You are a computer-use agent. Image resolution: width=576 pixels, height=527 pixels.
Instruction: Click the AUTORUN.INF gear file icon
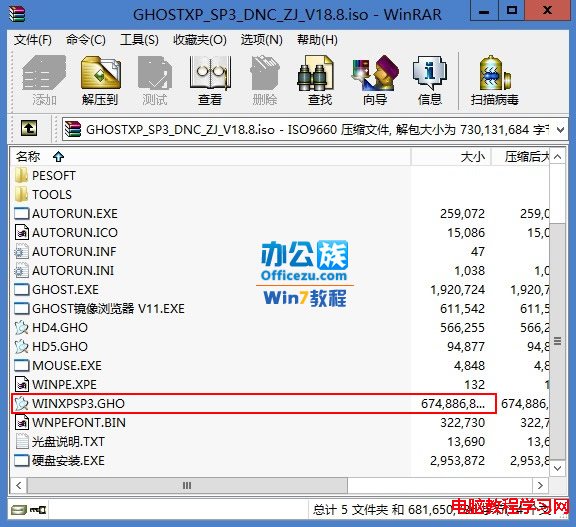[x=21, y=252]
